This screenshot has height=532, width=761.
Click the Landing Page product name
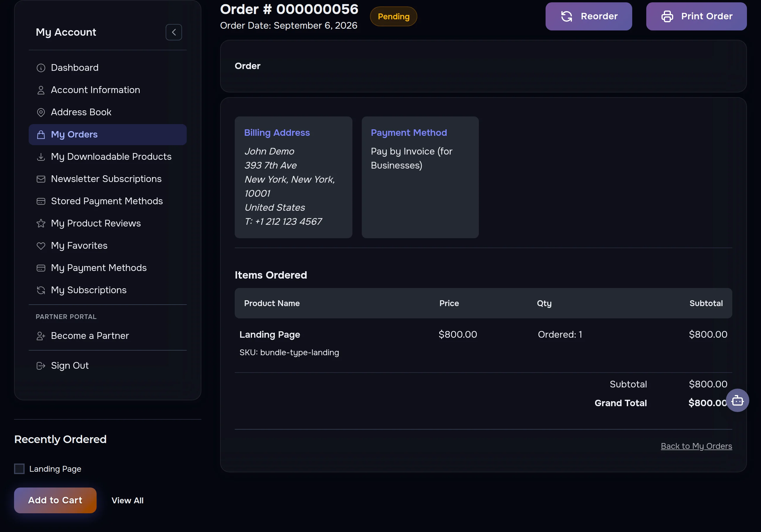[270, 335]
